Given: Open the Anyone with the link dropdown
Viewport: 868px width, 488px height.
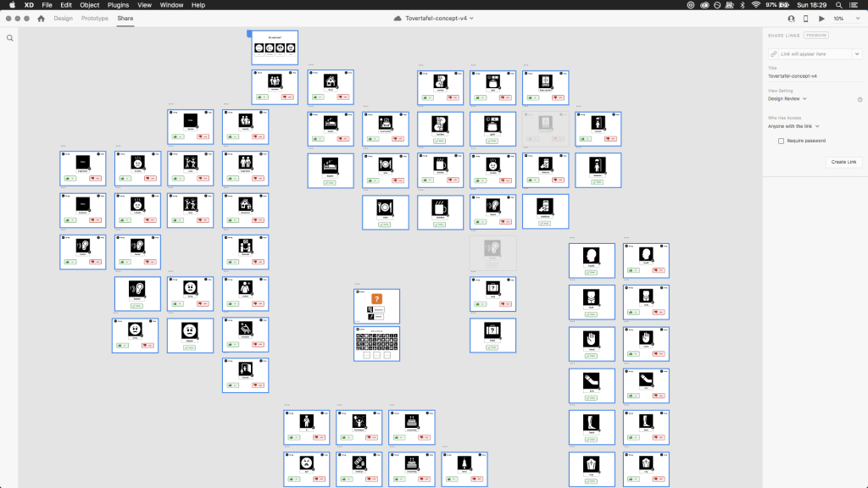Looking at the screenshot, I should (793, 126).
